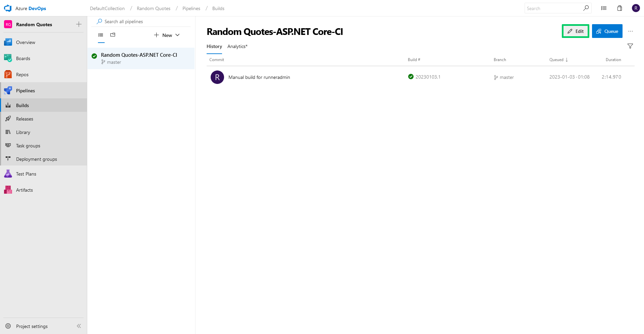Open Manual build for runneradmin row
This screenshot has height=334, width=644.
(421, 77)
